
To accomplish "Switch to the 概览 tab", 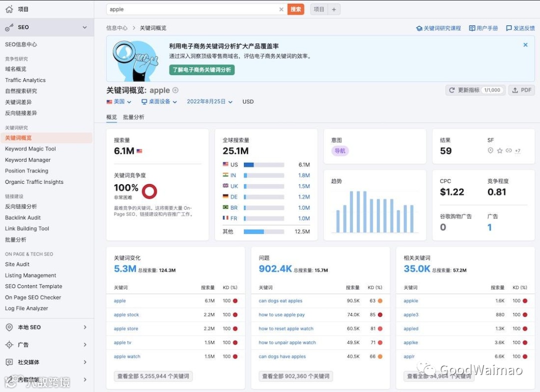I will 111,117.
